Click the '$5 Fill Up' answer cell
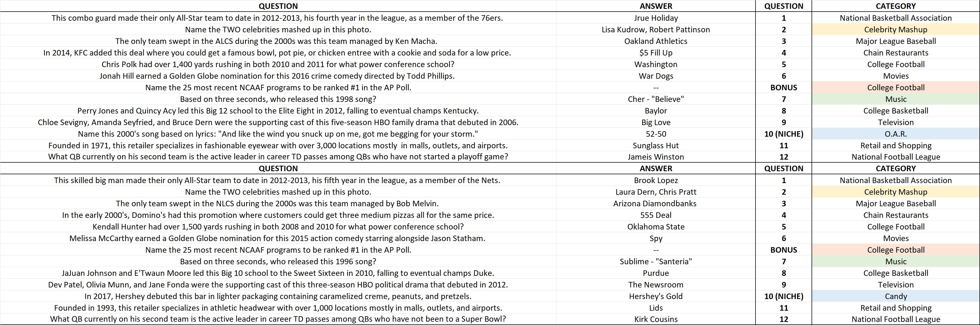 (656, 53)
